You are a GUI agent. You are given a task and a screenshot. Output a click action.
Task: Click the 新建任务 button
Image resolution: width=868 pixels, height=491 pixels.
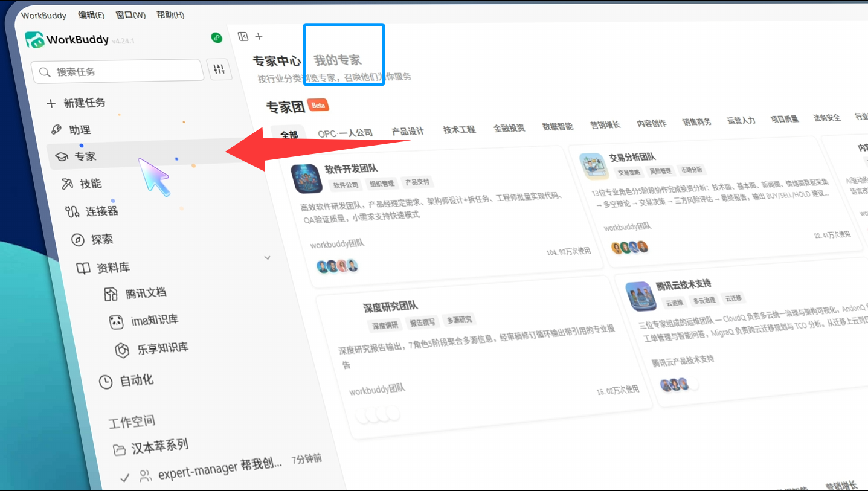click(x=76, y=103)
